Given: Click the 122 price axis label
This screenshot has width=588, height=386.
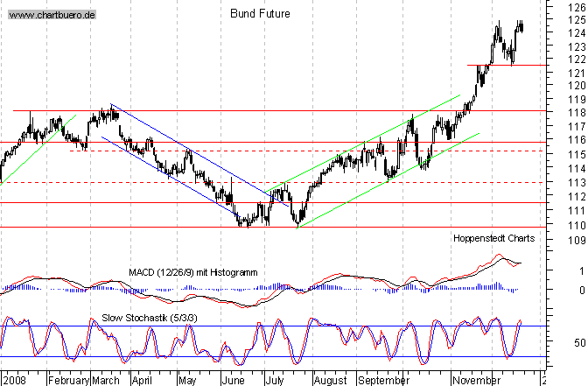Looking at the screenshot, I should pyautogui.click(x=564, y=60).
